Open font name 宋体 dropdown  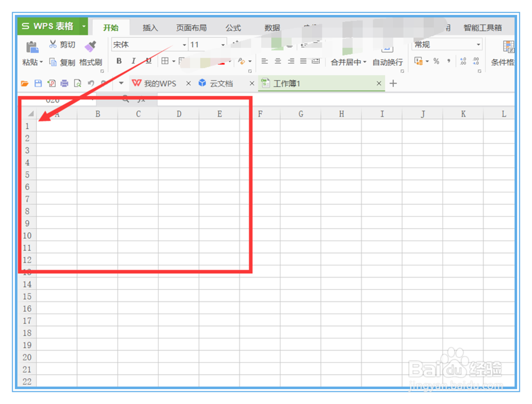[x=184, y=45]
